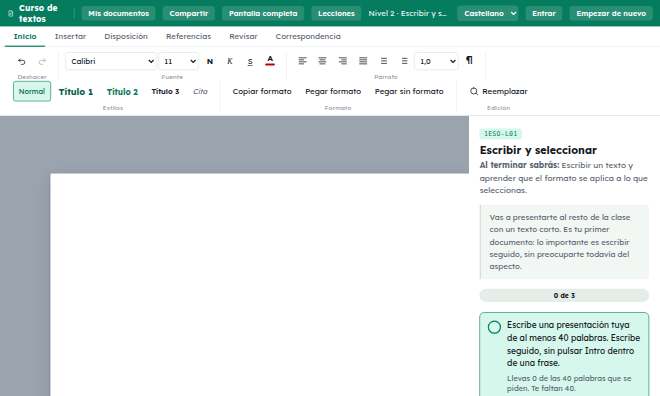
Task: Apply the Cita style
Action: coord(200,91)
